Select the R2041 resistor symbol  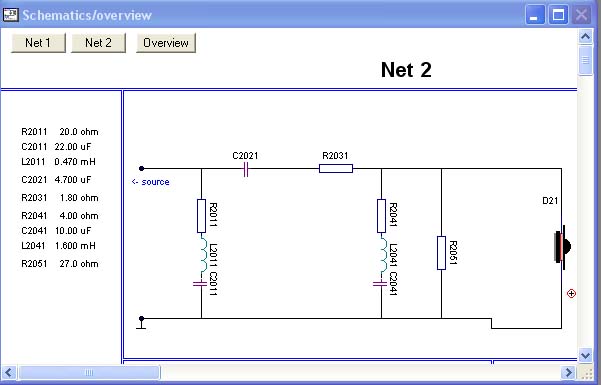[381, 216]
